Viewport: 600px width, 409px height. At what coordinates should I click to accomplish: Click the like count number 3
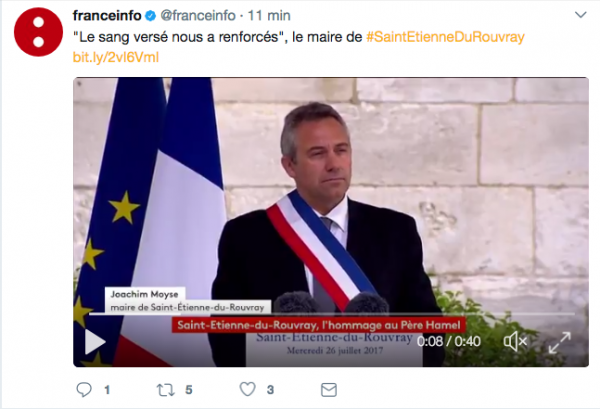[x=270, y=390]
